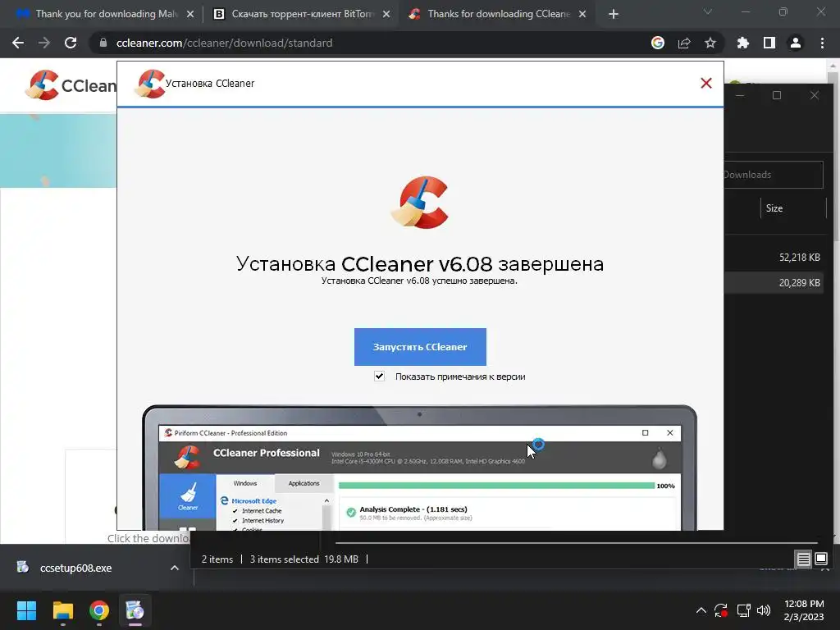This screenshot has height=630, width=840.
Task: Open the tab search dropdown arrow
Action: 708,11
